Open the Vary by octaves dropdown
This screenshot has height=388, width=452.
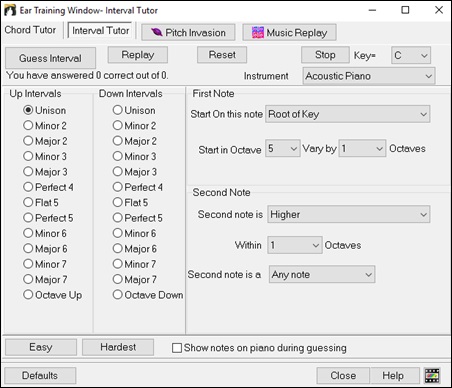[362, 148]
